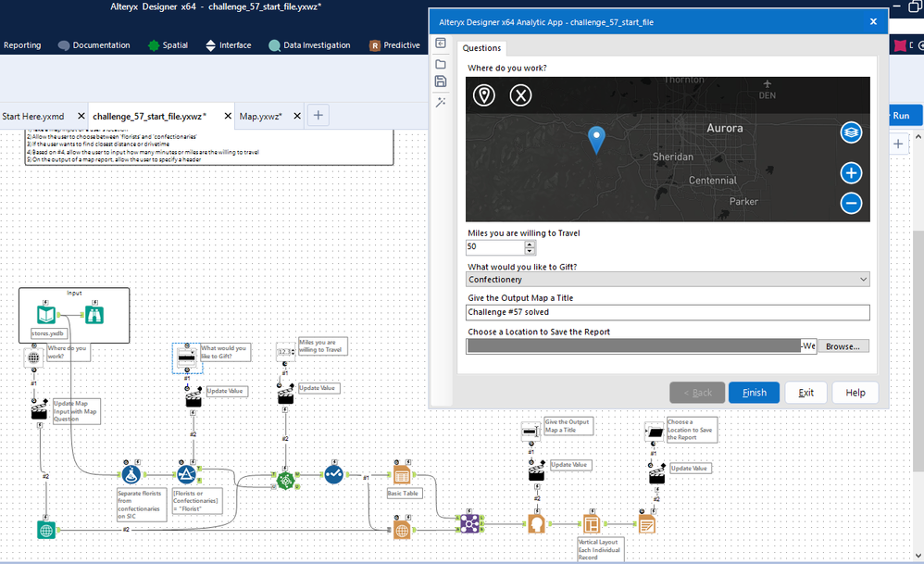The width and height of the screenshot is (924, 564).
Task: Click the Exit button
Action: pyautogui.click(x=805, y=393)
